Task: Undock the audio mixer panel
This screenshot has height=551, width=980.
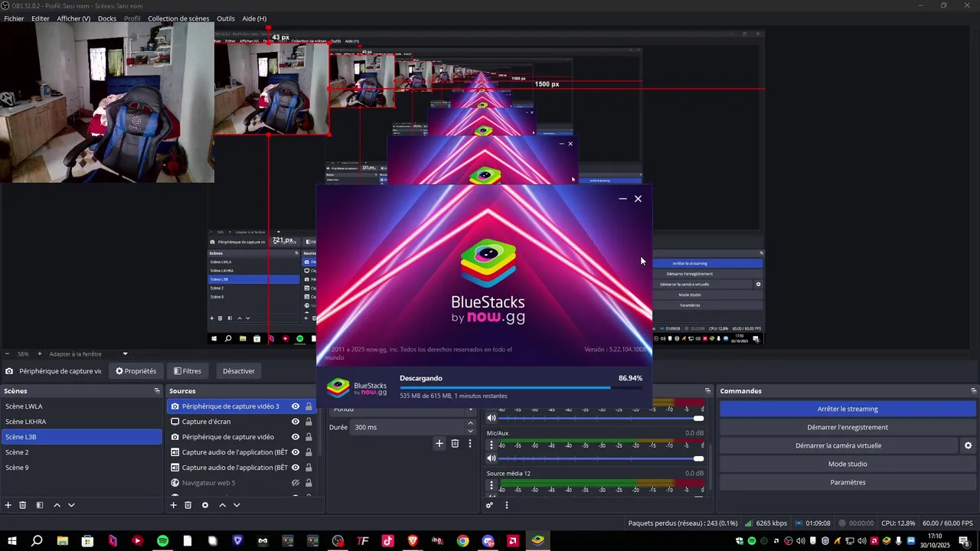Action: (x=707, y=391)
